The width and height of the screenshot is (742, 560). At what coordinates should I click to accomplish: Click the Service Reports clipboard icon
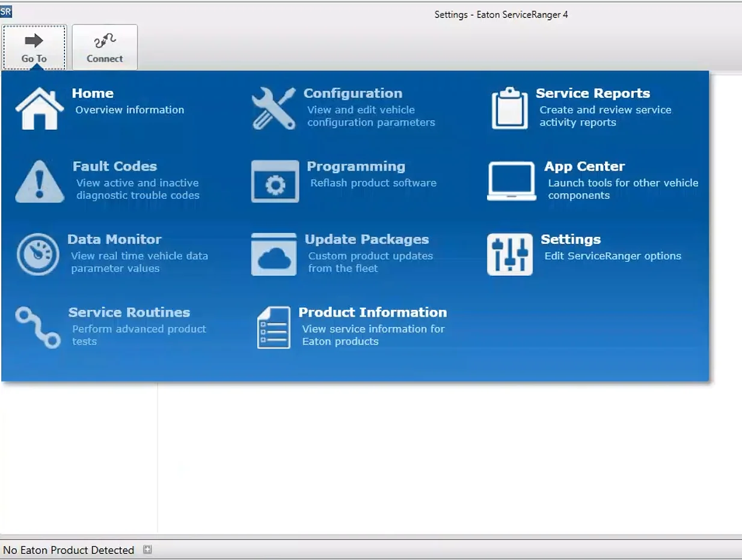[x=509, y=109]
